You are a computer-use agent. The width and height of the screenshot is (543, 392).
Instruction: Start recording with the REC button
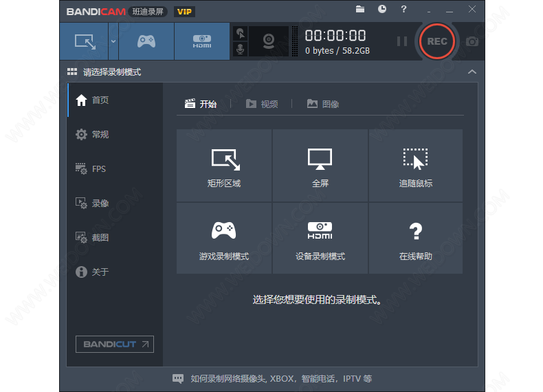436,41
